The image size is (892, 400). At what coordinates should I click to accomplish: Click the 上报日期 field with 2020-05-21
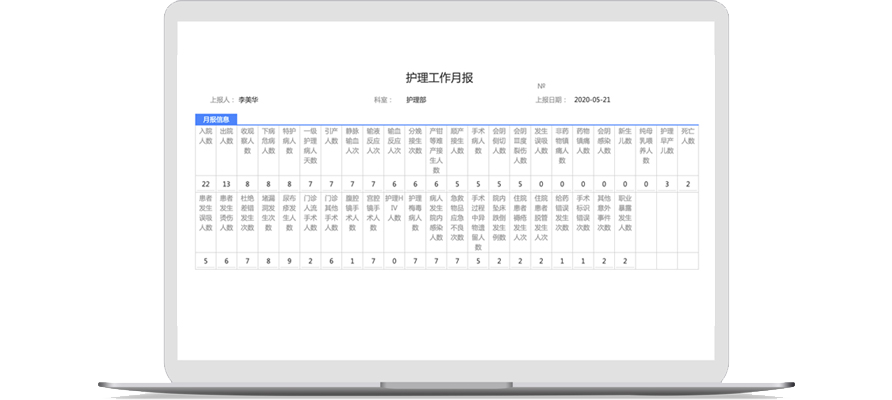click(x=592, y=100)
